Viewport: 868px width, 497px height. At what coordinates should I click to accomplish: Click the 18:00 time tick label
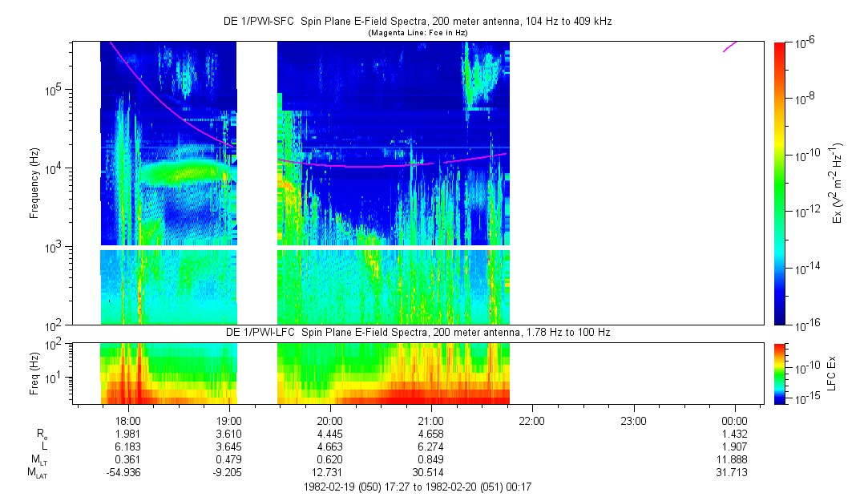point(128,421)
